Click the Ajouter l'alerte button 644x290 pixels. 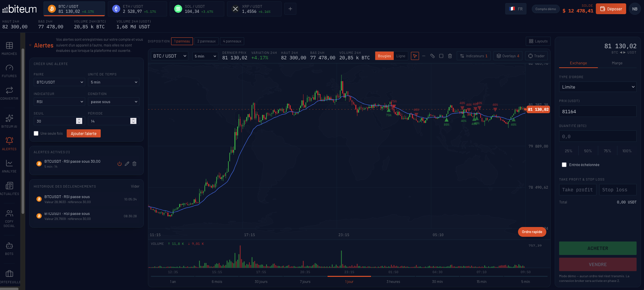(x=84, y=133)
